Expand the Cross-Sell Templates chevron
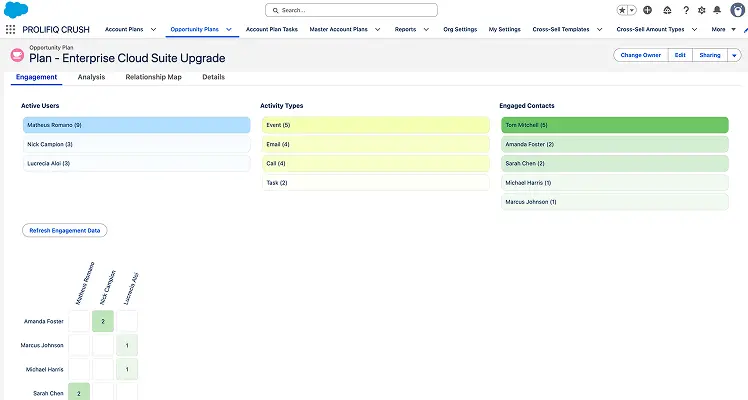Image resolution: width=748 pixels, height=400 pixels. (x=600, y=30)
